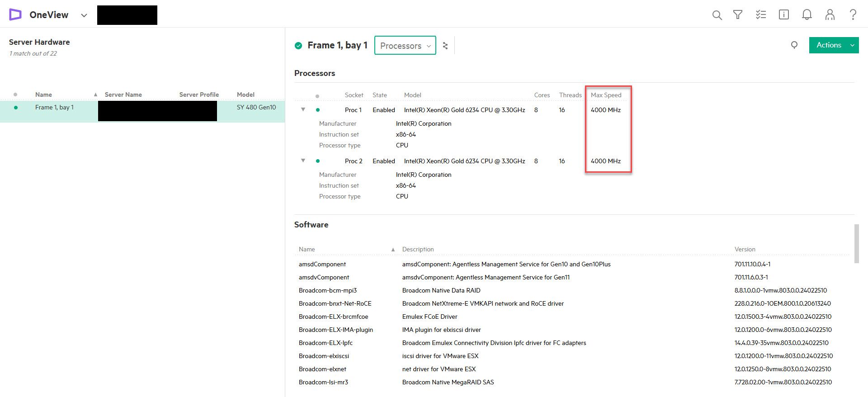The image size is (868, 397).
Task: Click the Broadcom-elxiscsi entry
Action: pos(324,356)
